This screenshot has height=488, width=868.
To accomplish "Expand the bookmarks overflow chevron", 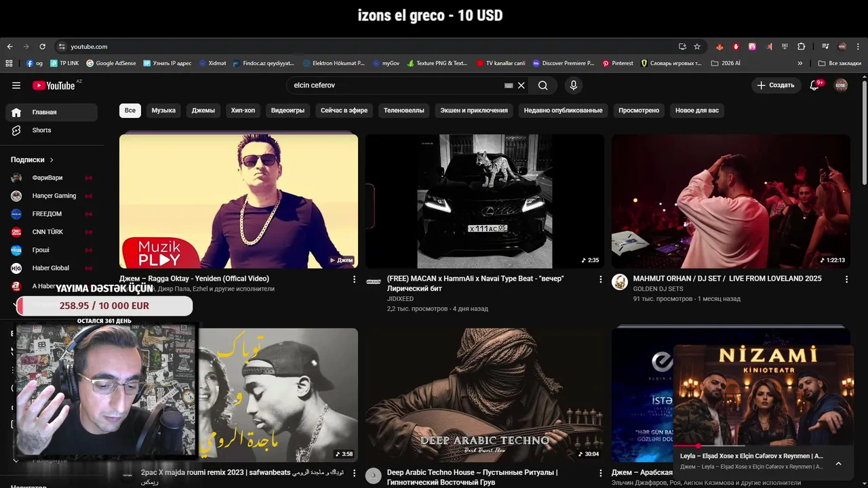I will 800,63.
